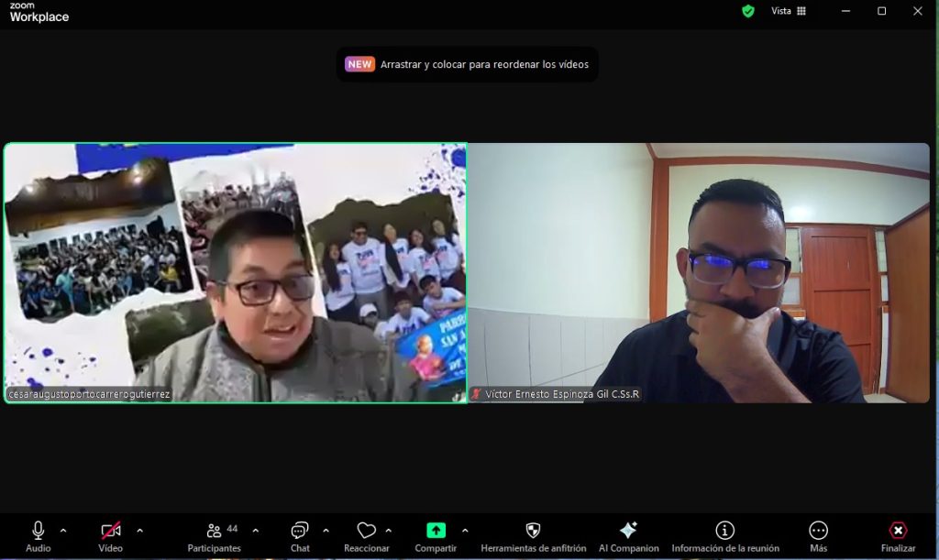939x560 pixels.
Task: Change layout using the Vista button
Action: pyautogui.click(x=788, y=11)
